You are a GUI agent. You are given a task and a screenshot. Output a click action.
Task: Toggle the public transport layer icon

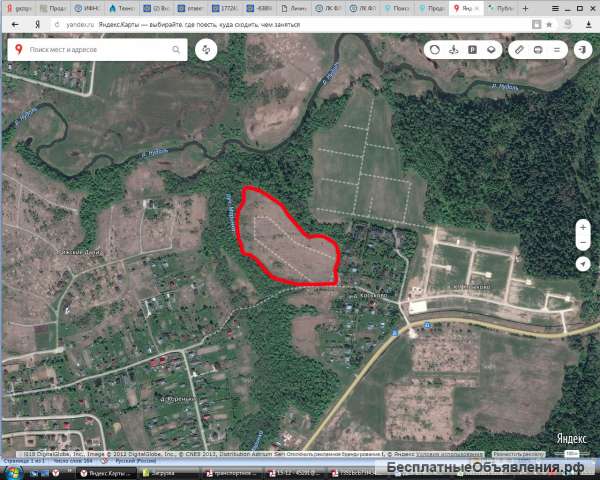pyautogui.click(x=453, y=50)
